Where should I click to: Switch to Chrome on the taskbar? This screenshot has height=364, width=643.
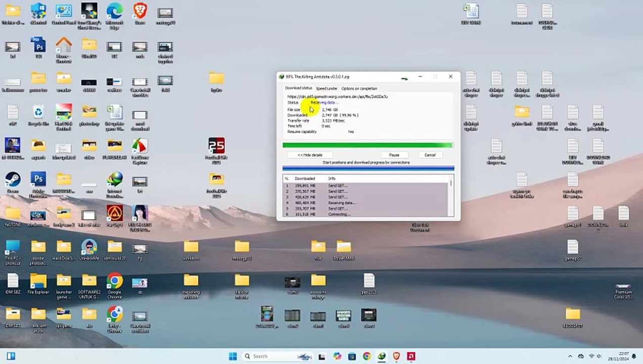point(366,356)
